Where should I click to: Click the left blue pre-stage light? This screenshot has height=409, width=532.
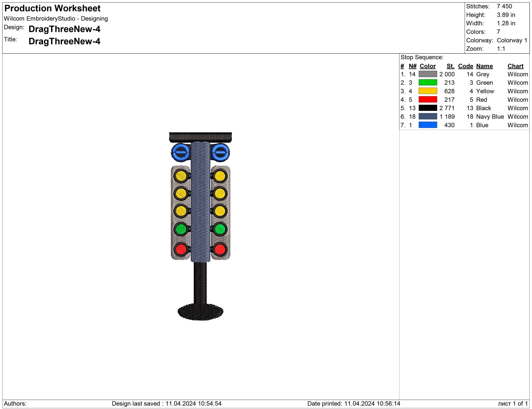click(181, 152)
